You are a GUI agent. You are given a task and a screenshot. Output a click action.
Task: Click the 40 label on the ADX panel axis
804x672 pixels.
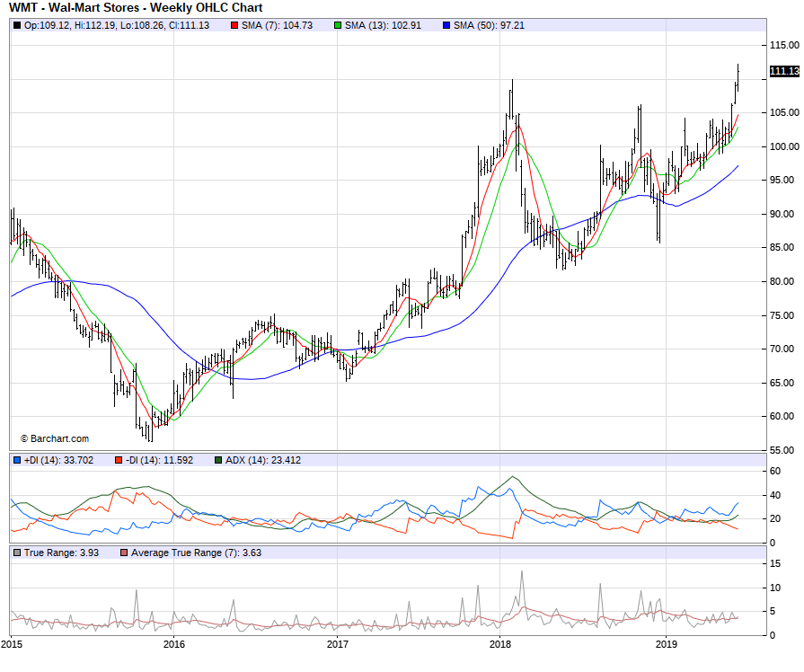(x=775, y=495)
